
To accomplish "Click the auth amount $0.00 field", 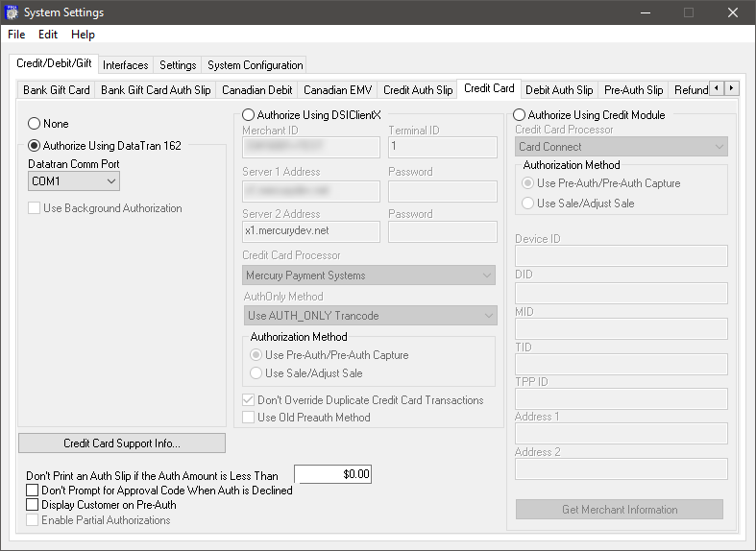I will 332,474.
